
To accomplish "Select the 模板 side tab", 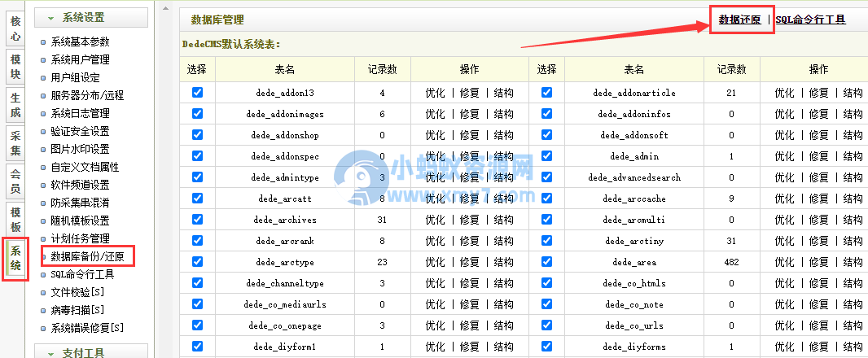I will pyautogui.click(x=15, y=220).
